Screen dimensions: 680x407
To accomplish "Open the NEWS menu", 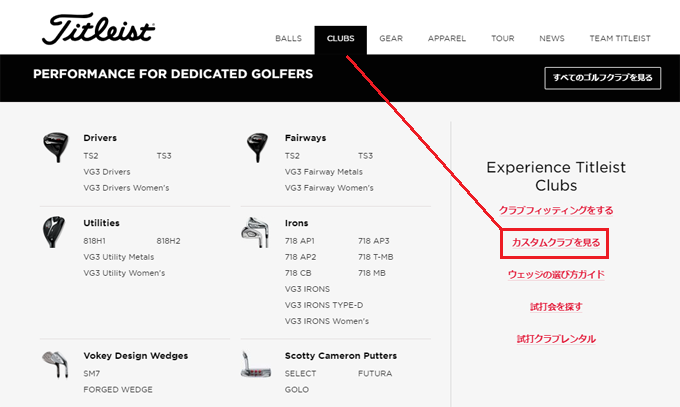I will point(552,39).
